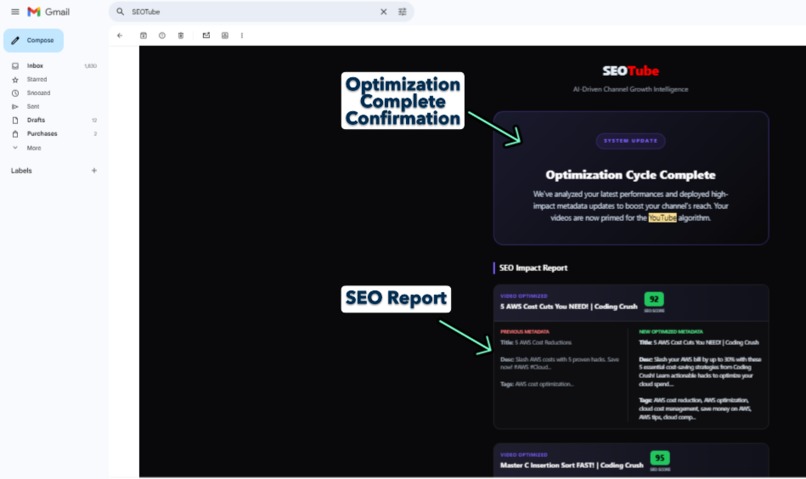Click the green 92 SEO score badge
Screen dimensions: 806x479
(x=654, y=299)
